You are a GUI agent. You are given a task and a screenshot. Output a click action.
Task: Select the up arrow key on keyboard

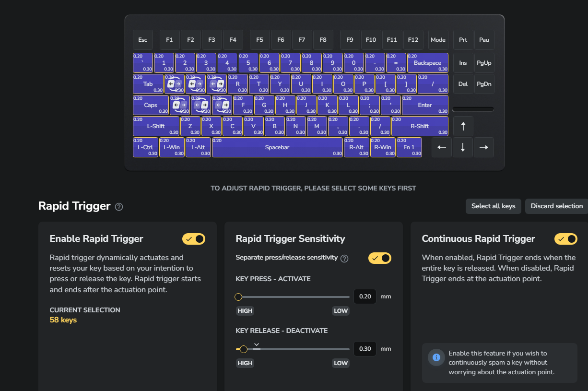coord(463,126)
